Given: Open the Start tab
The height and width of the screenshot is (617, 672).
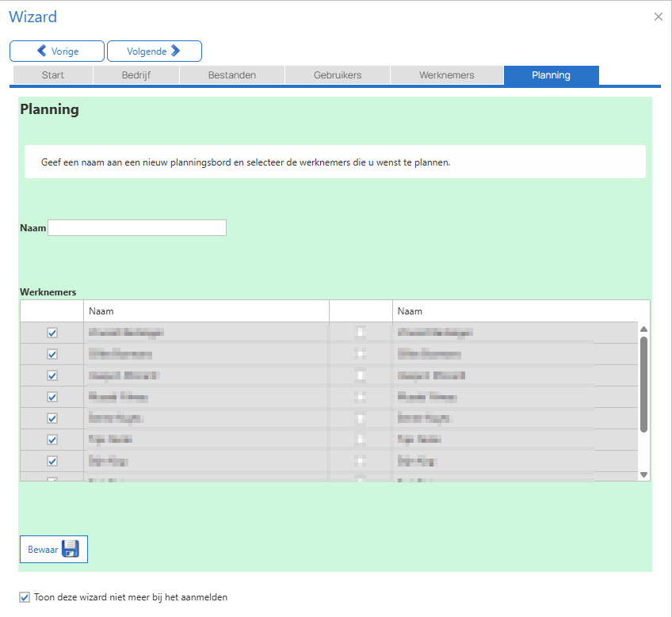Looking at the screenshot, I should (53, 75).
